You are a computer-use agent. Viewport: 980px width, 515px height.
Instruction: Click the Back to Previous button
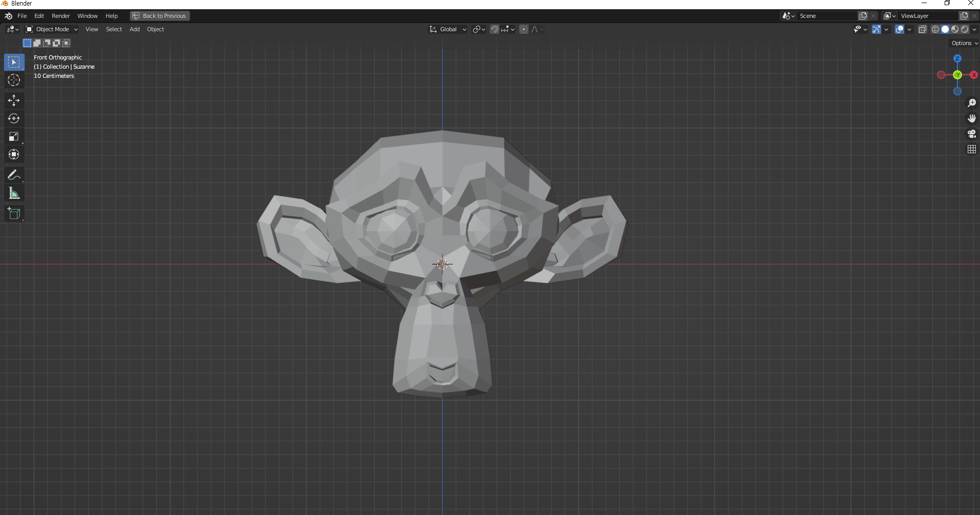(x=160, y=16)
